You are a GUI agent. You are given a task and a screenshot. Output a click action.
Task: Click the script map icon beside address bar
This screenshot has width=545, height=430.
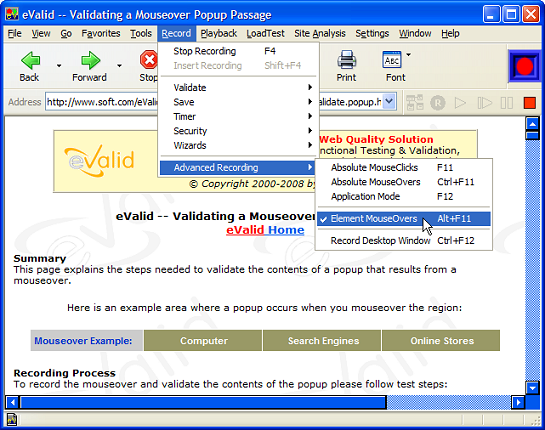tap(415, 103)
